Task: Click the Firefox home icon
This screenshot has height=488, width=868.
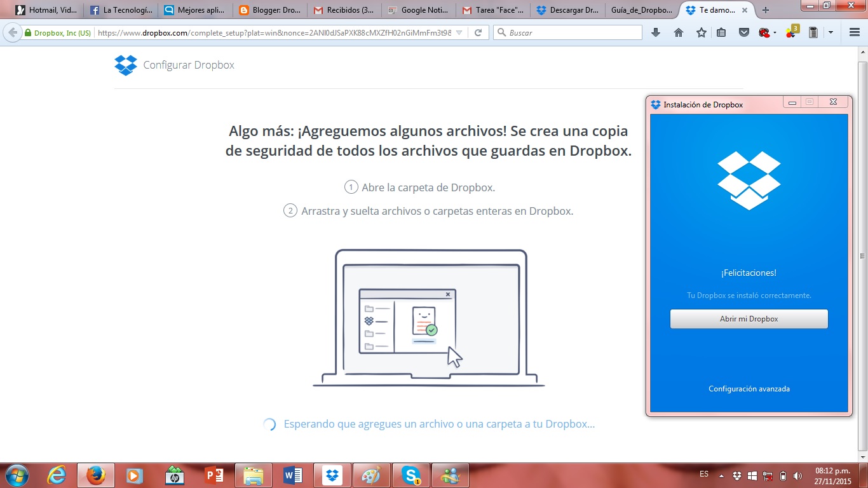Action: 679,32
